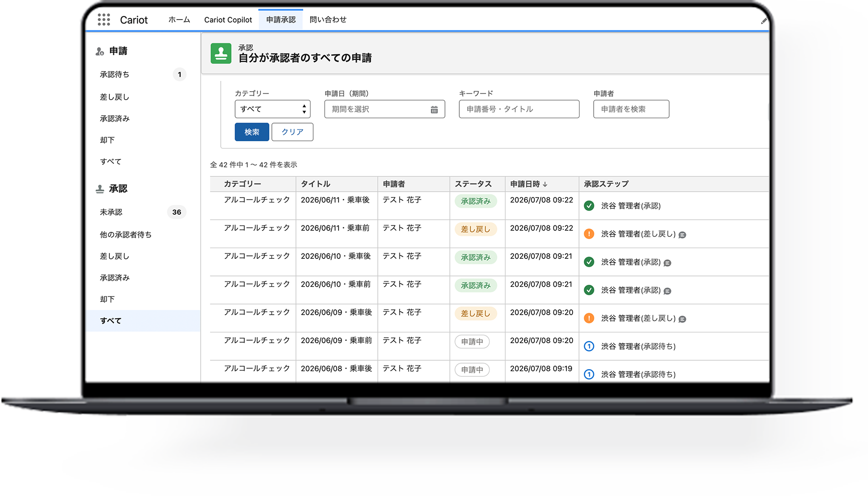The image size is (868, 500).
Task: Click the title 2026/06/11・乗車前
Action: 335,228
